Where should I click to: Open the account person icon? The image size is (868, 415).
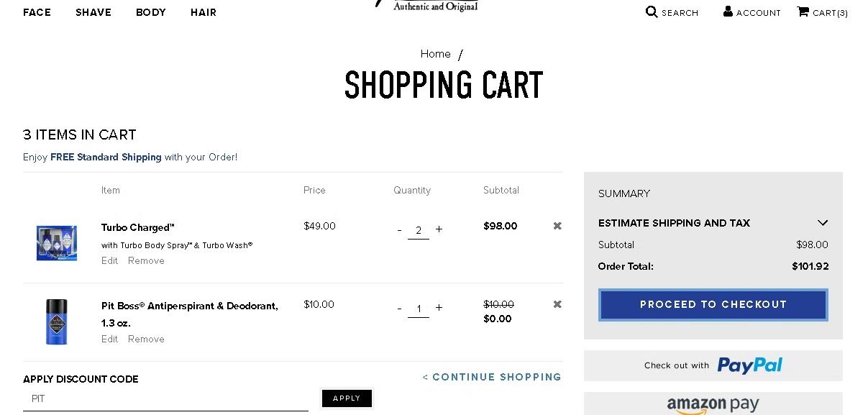coord(728,12)
